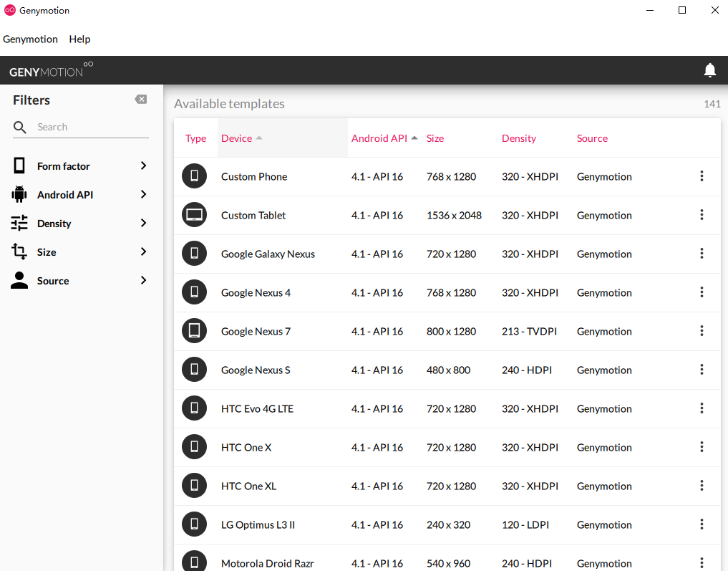This screenshot has height=571, width=728.
Task: Click the 120 - LDPI density cell
Action: click(525, 524)
